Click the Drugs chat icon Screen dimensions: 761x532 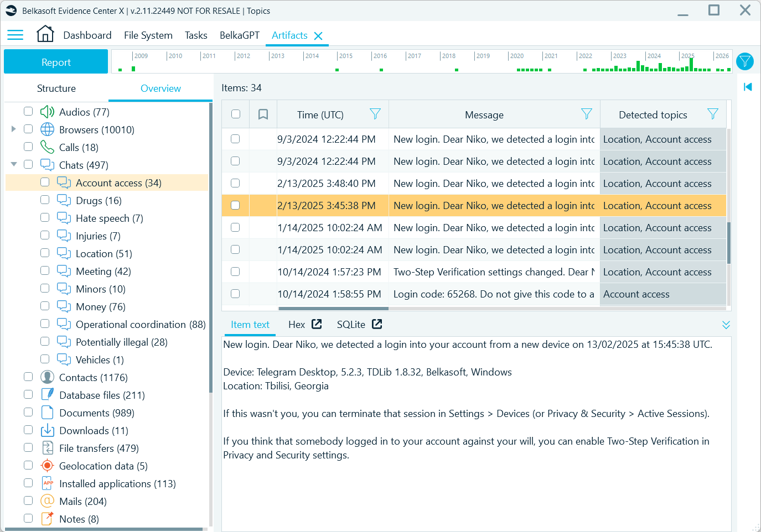tap(64, 200)
